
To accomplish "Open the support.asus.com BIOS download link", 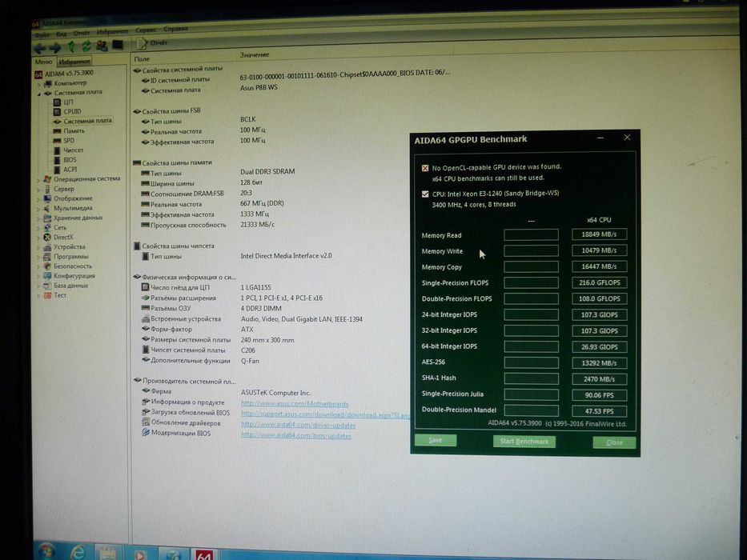I will pos(326,414).
